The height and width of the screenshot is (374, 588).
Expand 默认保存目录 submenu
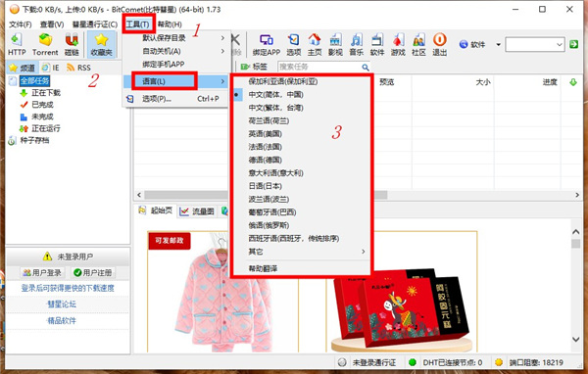(175, 38)
